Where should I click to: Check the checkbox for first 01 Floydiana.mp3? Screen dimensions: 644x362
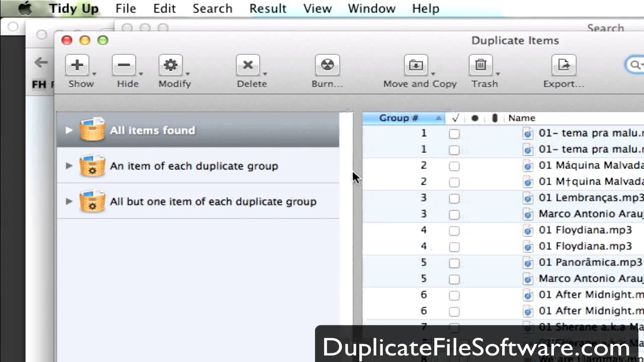click(x=454, y=231)
